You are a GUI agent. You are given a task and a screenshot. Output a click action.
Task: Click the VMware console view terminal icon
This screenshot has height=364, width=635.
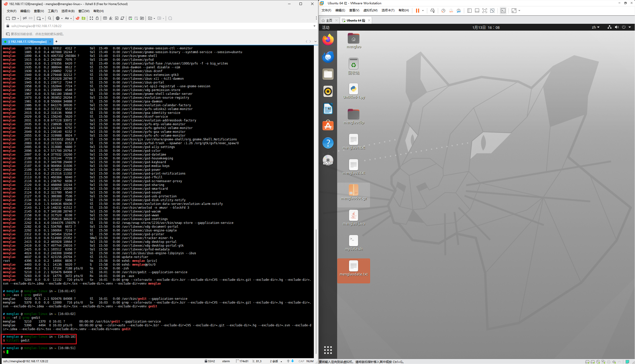pyautogui.click(x=503, y=11)
